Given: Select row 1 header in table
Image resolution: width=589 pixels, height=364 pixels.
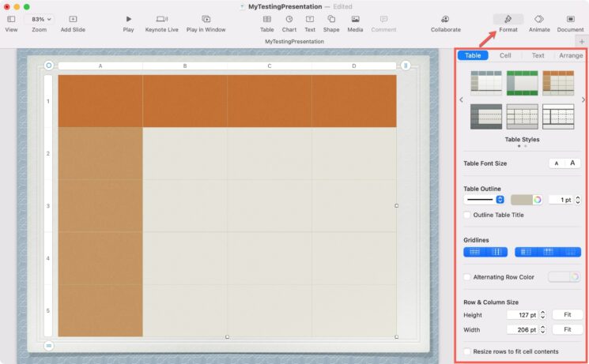Looking at the screenshot, I should (x=48, y=101).
